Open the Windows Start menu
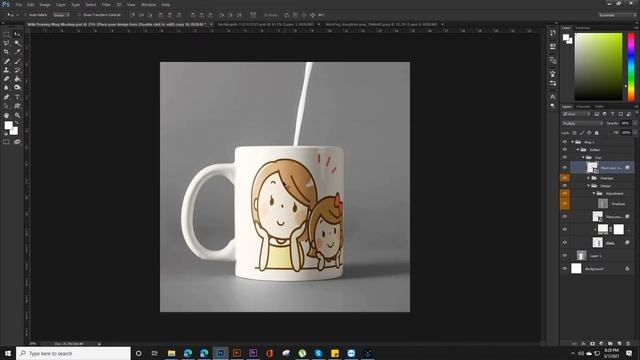 point(8,353)
